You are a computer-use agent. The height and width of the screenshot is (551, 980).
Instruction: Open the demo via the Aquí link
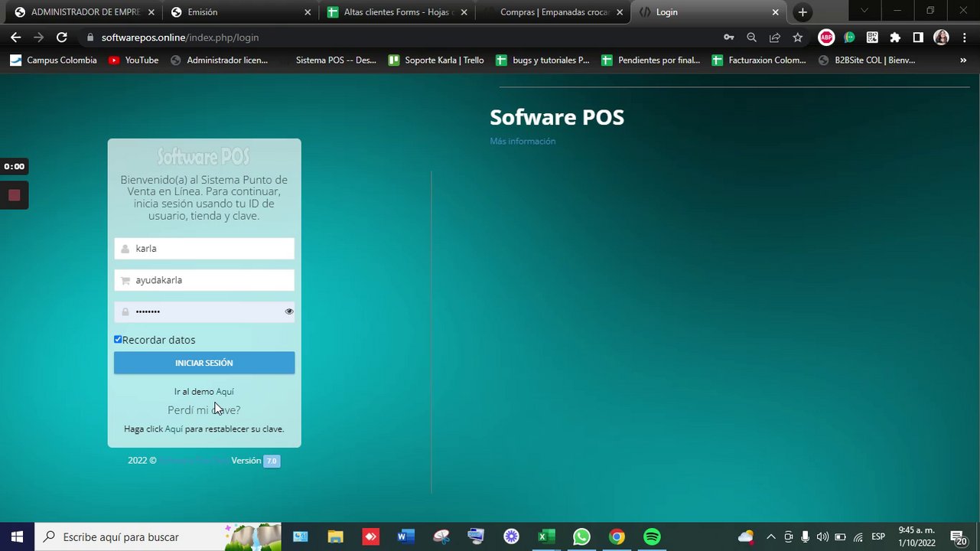click(225, 392)
